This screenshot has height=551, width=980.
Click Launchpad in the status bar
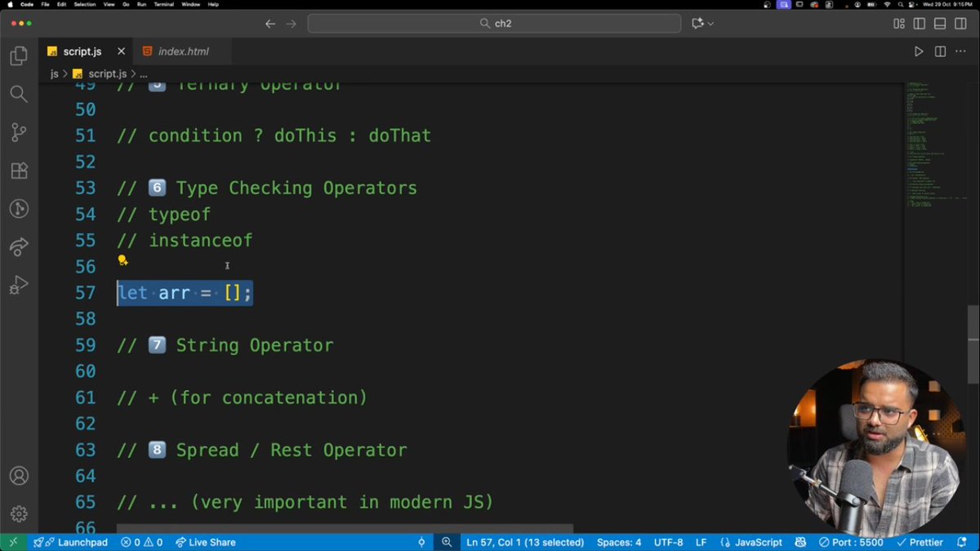click(x=71, y=542)
